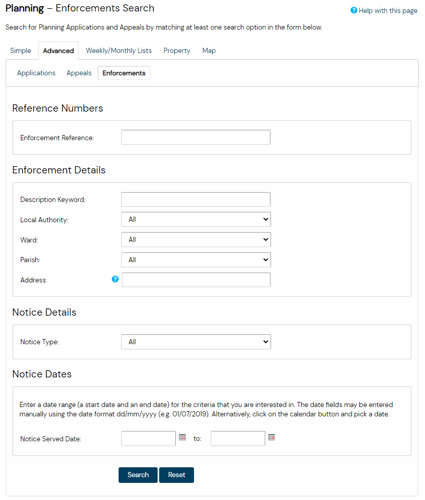The image size is (425, 500).
Task: Click the 'Description Keyword:' label
Action: coord(53,199)
